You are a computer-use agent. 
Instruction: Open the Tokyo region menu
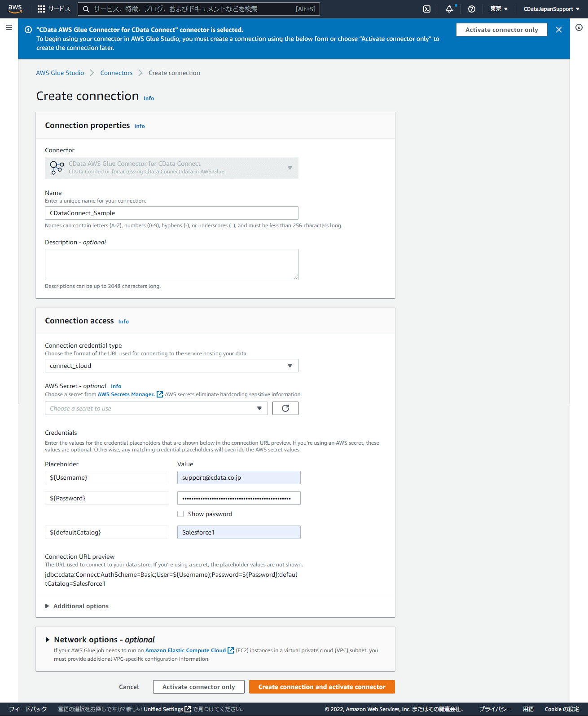coord(499,9)
